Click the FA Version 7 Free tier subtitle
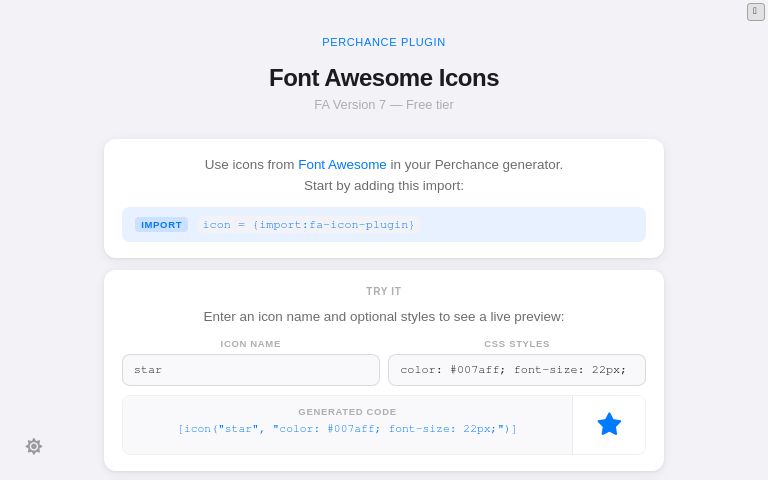This screenshot has height=480, width=768. point(384,105)
